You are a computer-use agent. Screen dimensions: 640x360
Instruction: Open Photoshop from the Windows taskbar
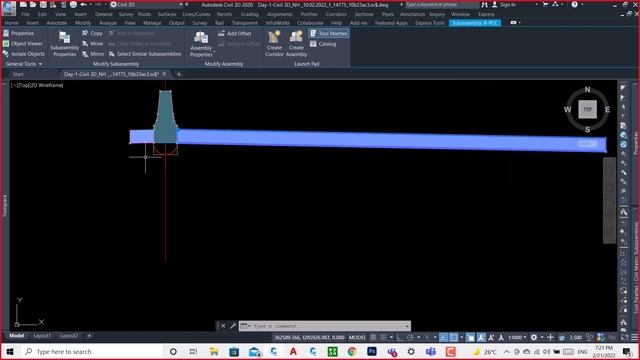(x=372, y=351)
